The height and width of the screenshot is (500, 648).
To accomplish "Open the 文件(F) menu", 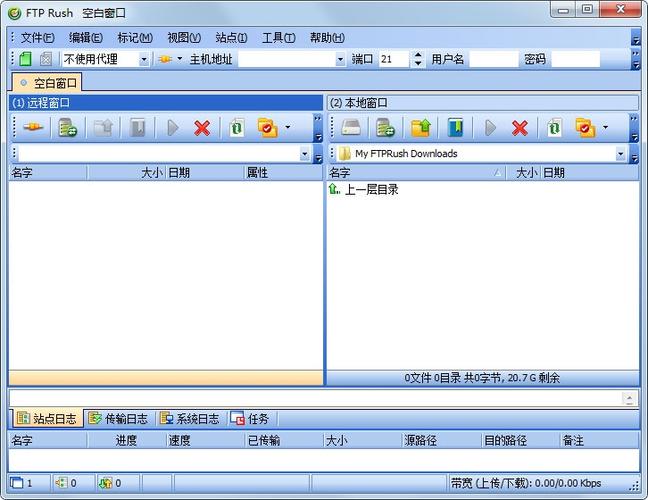I will coord(38,38).
